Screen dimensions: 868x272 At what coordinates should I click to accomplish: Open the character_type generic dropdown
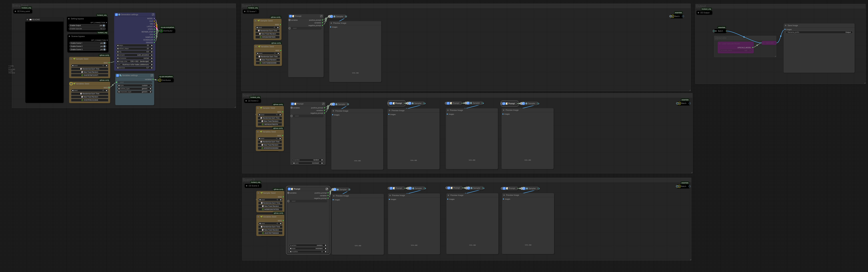pyautogui.click(x=135, y=92)
